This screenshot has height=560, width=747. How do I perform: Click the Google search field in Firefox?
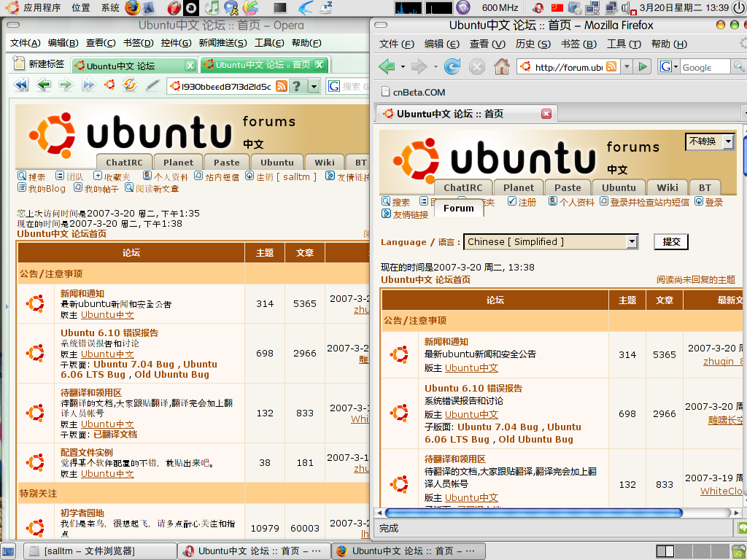pyautogui.click(x=705, y=67)
